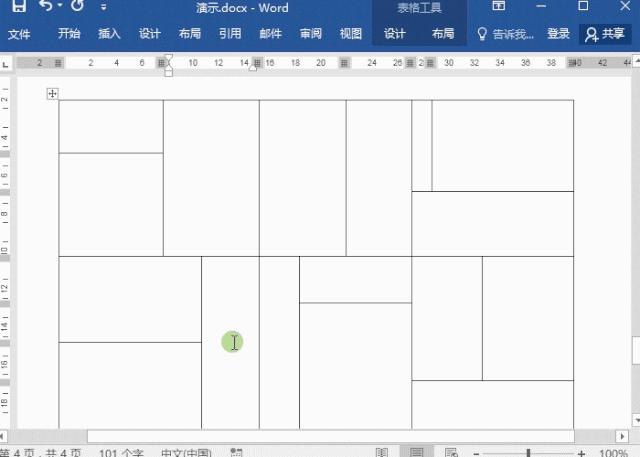Click the vertical scrollbar up arrow
The image size is (640, 457).
pos(636,59)
